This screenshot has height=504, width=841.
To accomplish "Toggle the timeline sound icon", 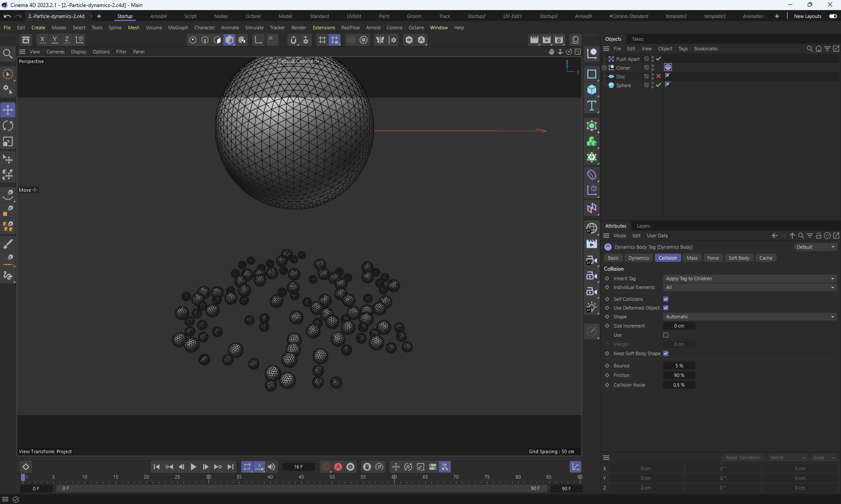I will (x=272, y=467).
